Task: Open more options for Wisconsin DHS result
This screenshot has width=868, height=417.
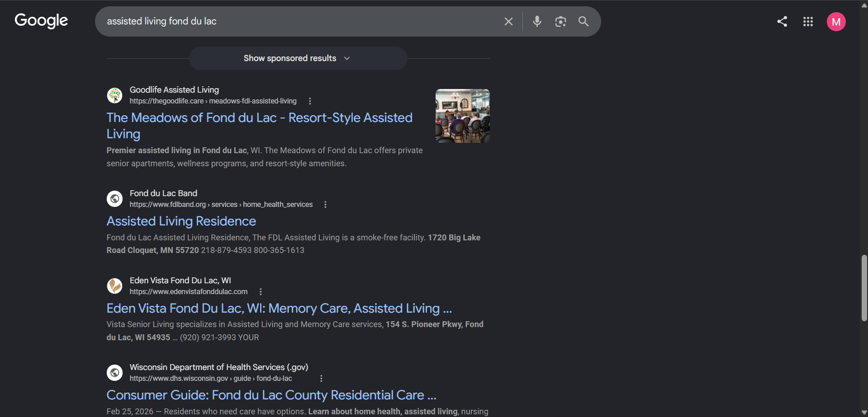Action: point(321,379)
